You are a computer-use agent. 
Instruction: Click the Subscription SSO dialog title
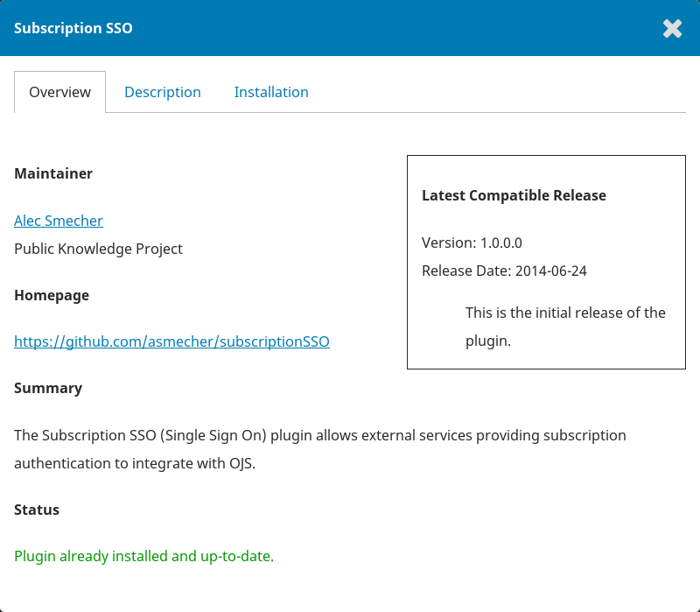point(73,28)
